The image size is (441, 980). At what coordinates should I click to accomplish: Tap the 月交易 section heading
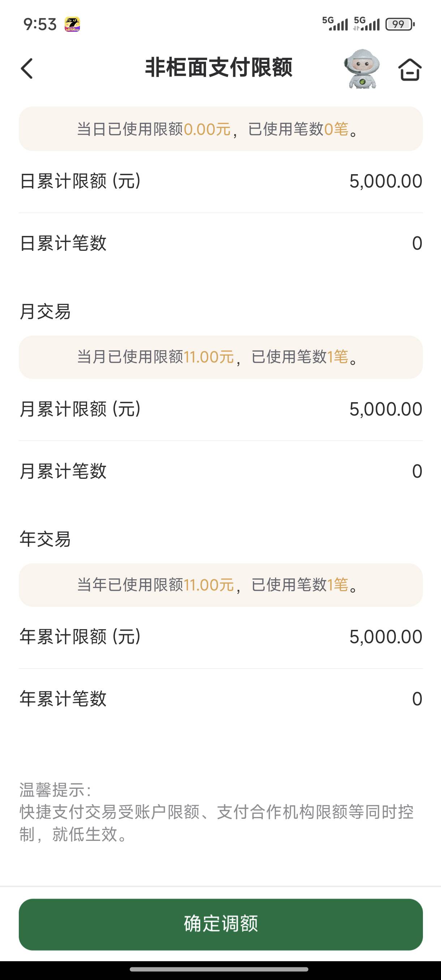(45, 311)
